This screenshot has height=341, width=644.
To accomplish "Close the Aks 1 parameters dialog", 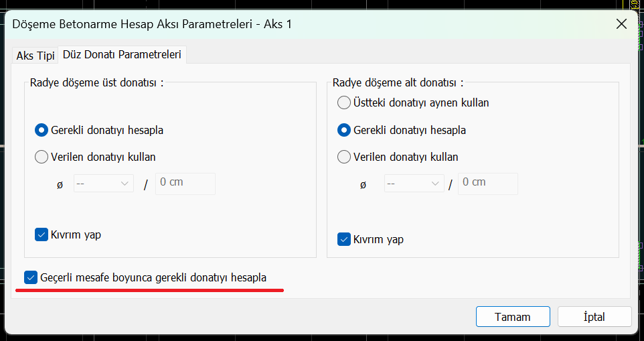I will 621,24.
